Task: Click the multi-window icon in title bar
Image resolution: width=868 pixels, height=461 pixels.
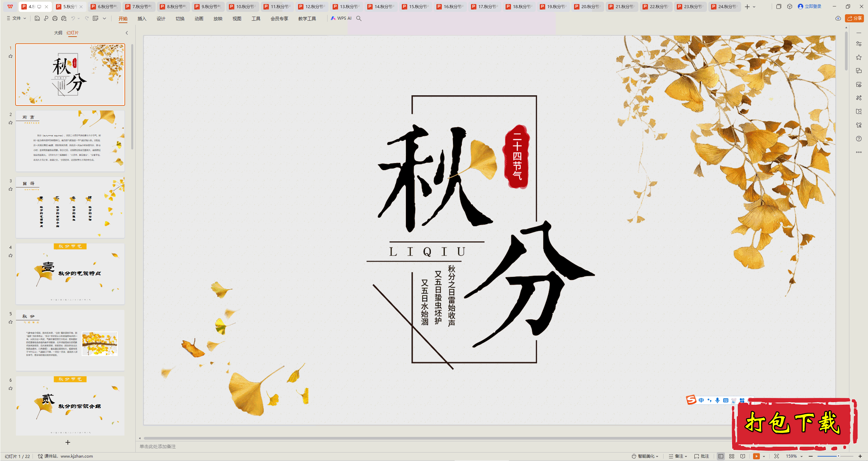Action: tap(779, 6)
